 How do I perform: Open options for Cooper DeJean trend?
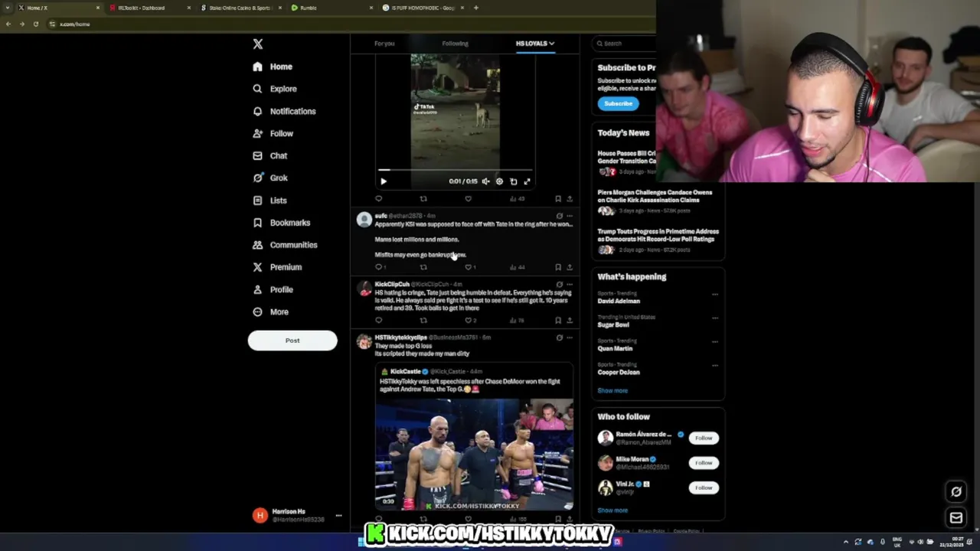click(715, 366)
